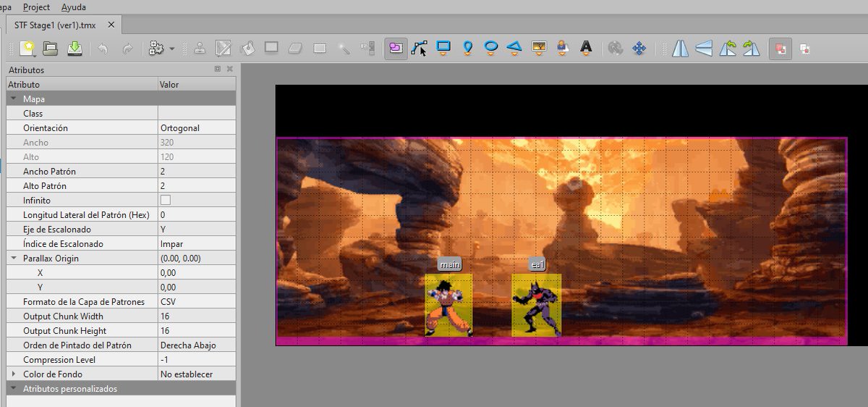Open a file with folder icon
The height and width of the screenshot is (407, 868).
coord(51,49)
